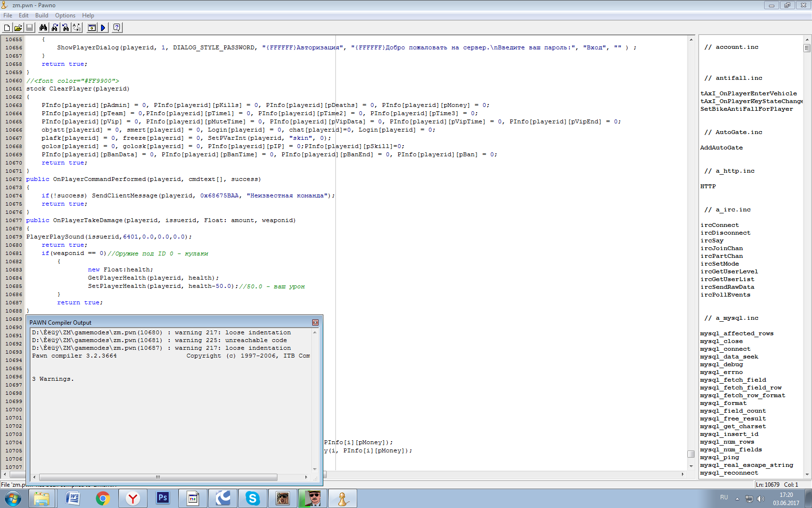Screen dimensions: 812x508
Task: Compile and run with the blue arrow icon
Action: (x=103, y=28)
